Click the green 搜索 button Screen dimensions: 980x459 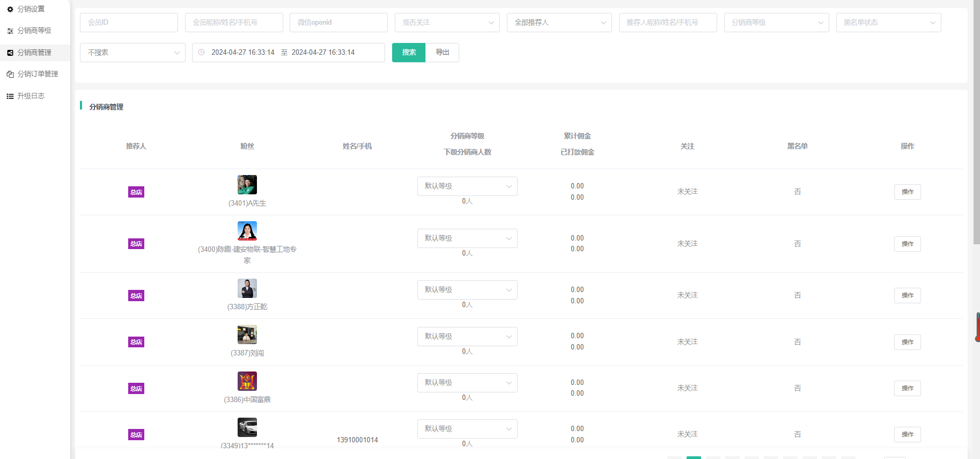tap(409, 53)
